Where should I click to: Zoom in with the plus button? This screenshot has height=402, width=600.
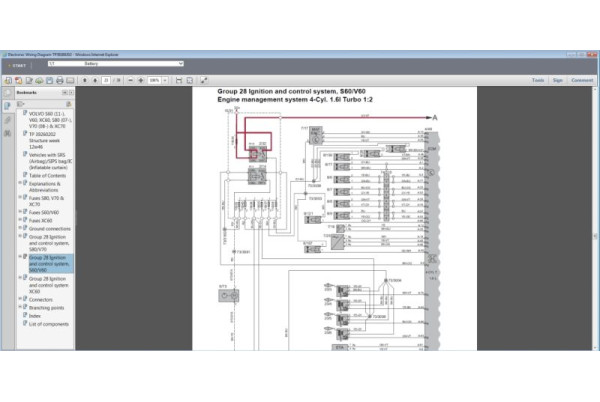138,80
